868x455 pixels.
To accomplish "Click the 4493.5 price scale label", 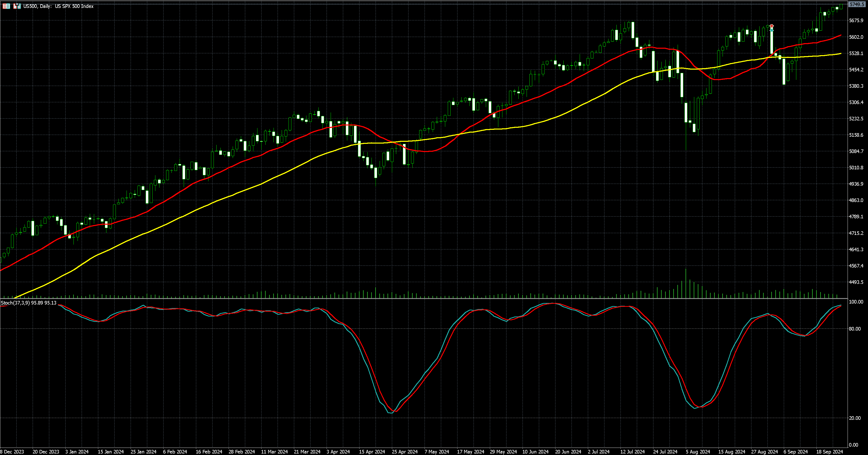I will [856, 282].
